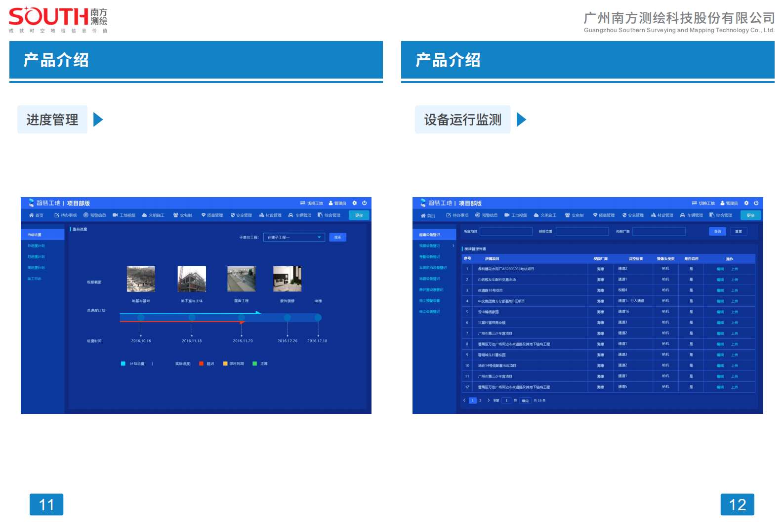Open 综合管理 in progress management screenshot

click(329, 215)
